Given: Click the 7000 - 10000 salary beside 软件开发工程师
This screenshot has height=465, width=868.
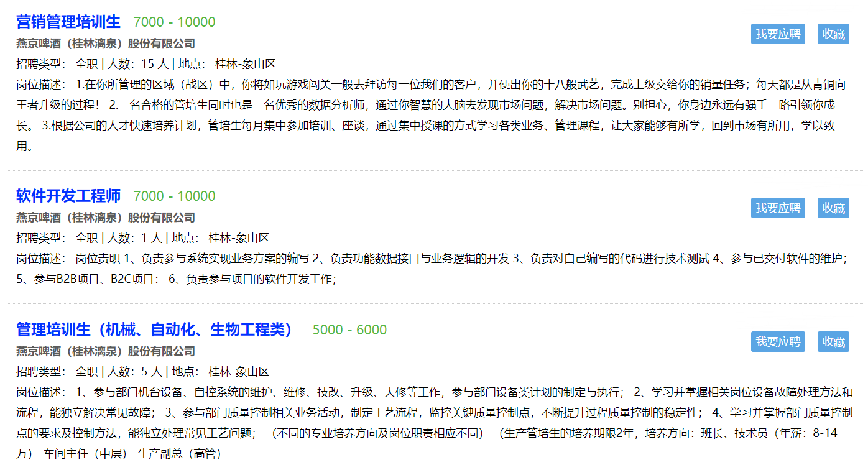Looking at the screenshot, I should [174, 196].
